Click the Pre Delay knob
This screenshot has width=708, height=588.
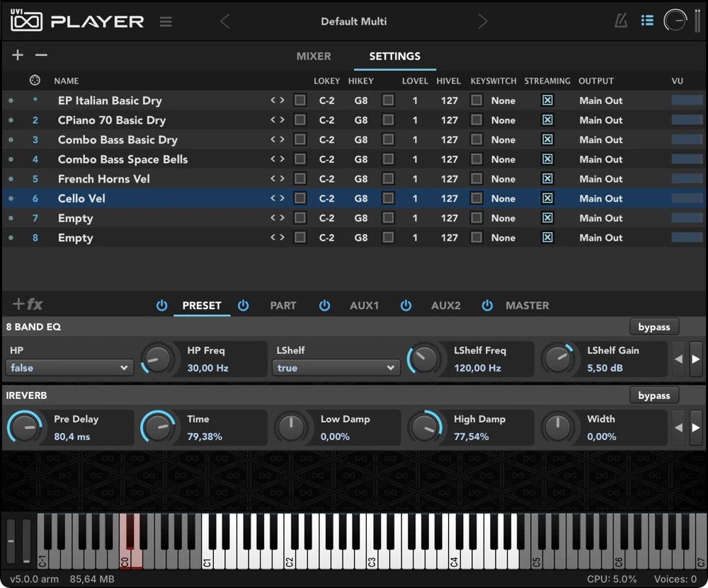click(x=24, y=427)
